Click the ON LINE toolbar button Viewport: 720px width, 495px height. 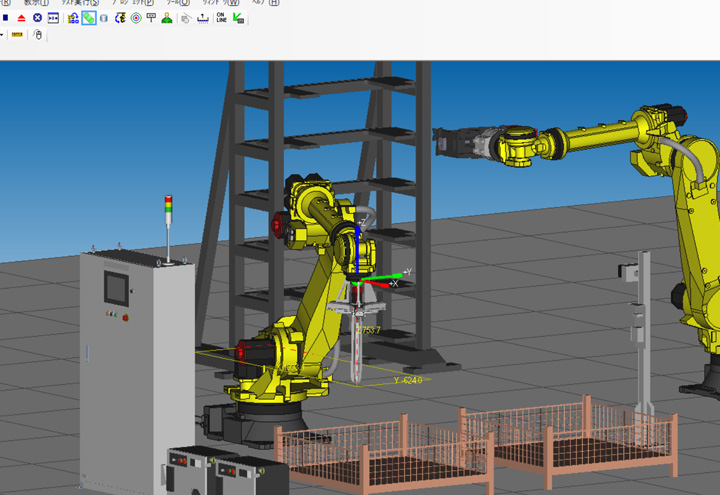click(x=221, y=18)
